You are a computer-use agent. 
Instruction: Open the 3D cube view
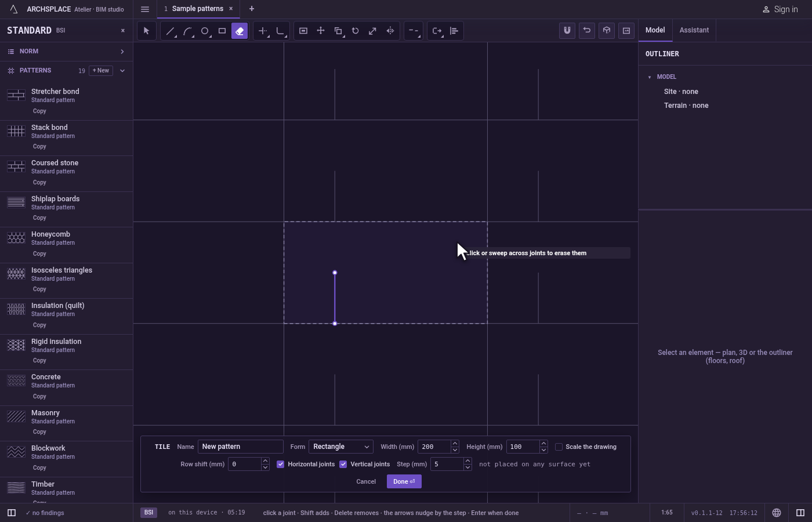tap(607, 31)
